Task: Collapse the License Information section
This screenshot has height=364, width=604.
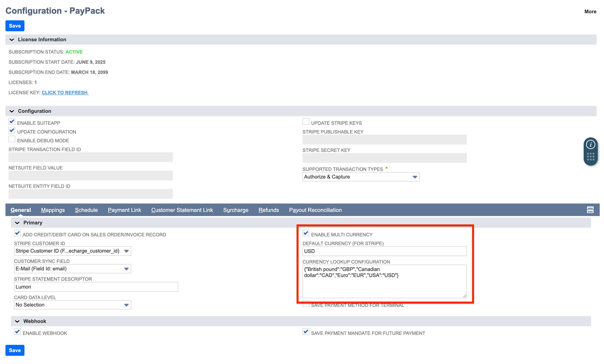Action: point(12,39)
